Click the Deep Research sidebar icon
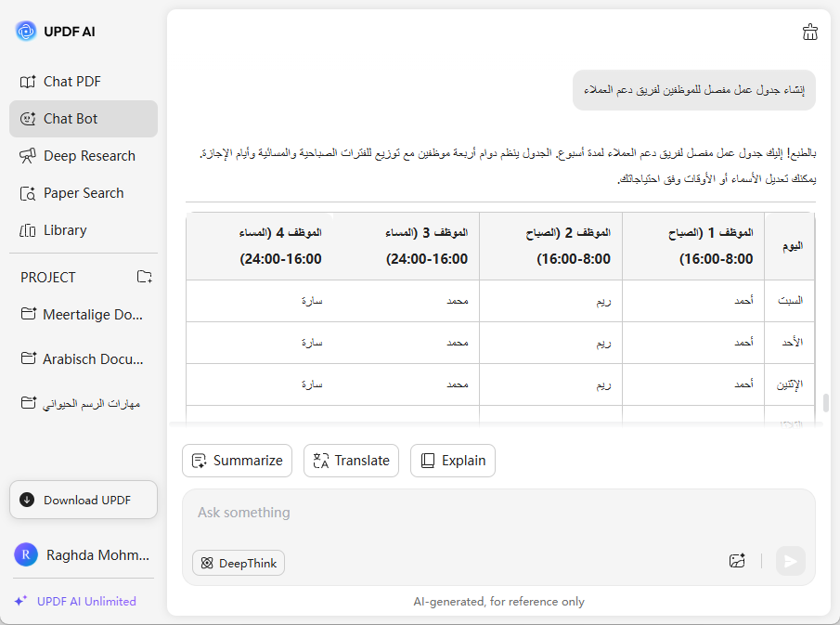Image resolution: width=840 pixels, height=625 pixels. (28, 156)
